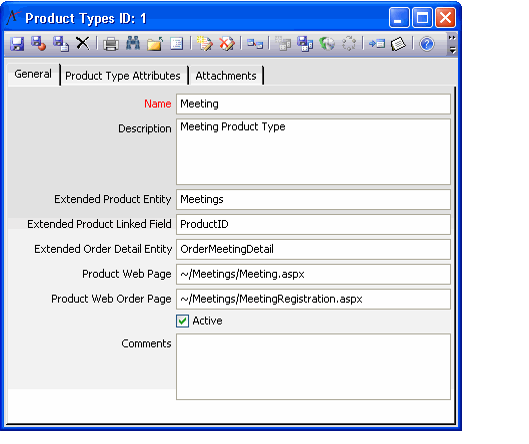The height and width of the screenshot is (444, 529).
Task: Click the Print printer icon
Action: (111, 44)
